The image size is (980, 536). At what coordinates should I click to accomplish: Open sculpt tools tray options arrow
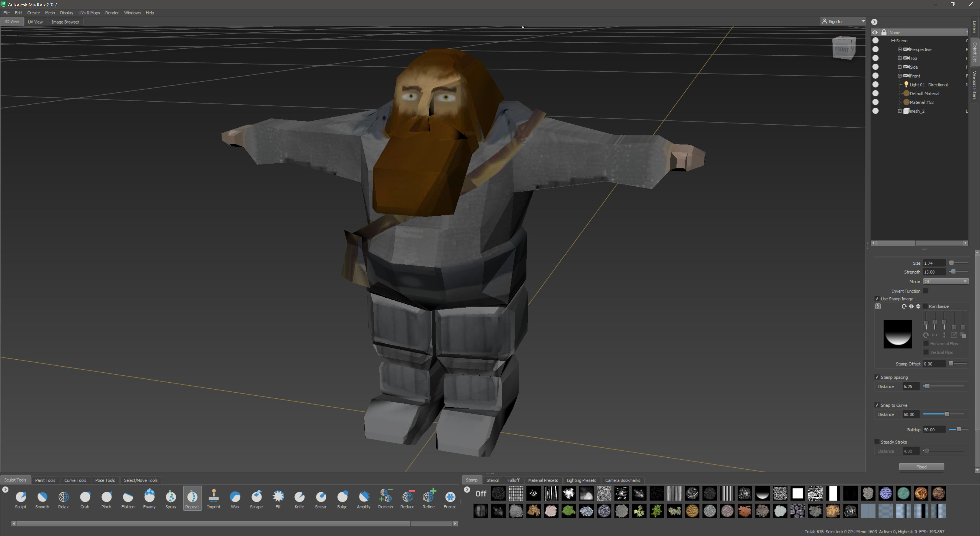pyautogui.click(x=5, y=490)
